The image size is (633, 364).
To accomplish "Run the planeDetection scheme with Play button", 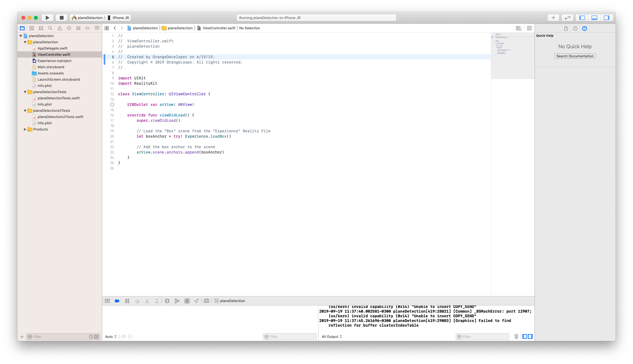I will (47, 18).
